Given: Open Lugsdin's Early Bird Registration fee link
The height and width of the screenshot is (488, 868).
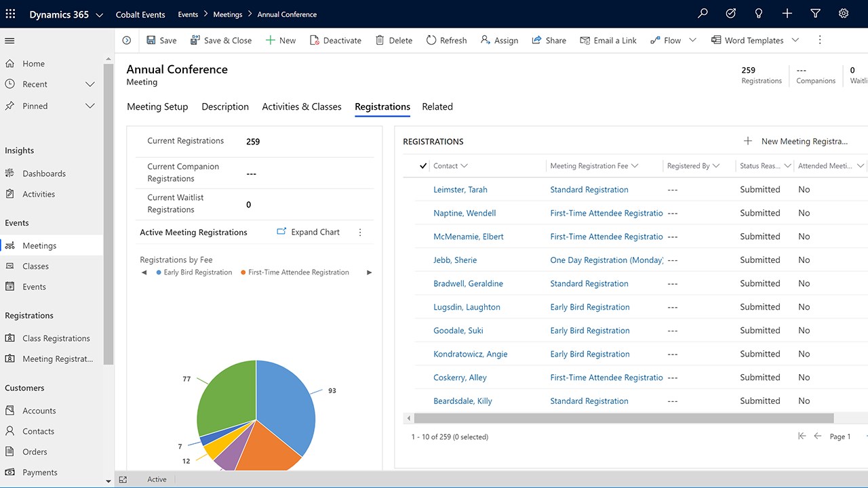Looking at the screenshot, I should (590, 307).
